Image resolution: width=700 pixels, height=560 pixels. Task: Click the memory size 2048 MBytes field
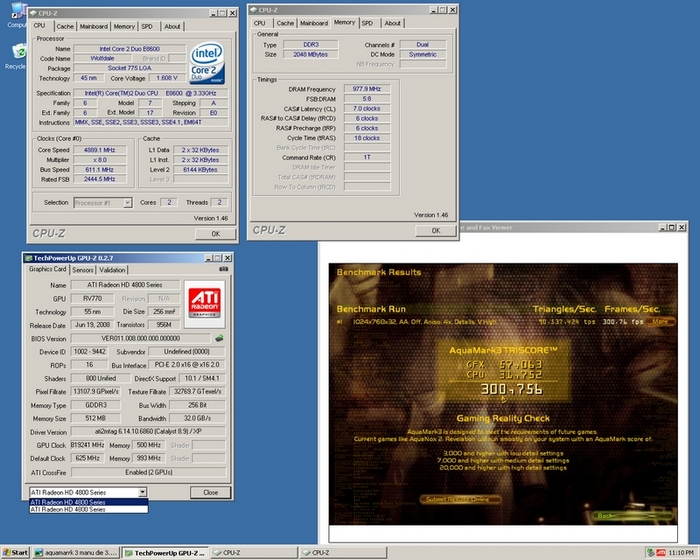click(311, 54)
